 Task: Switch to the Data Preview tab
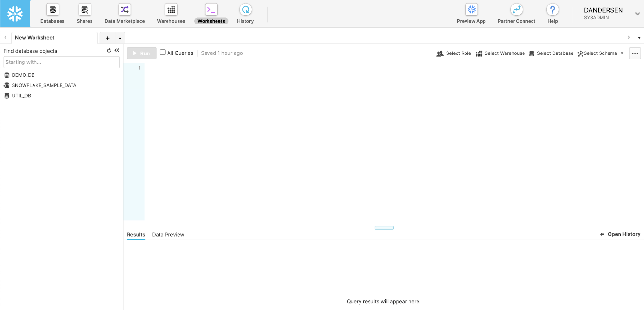point(168,235)
